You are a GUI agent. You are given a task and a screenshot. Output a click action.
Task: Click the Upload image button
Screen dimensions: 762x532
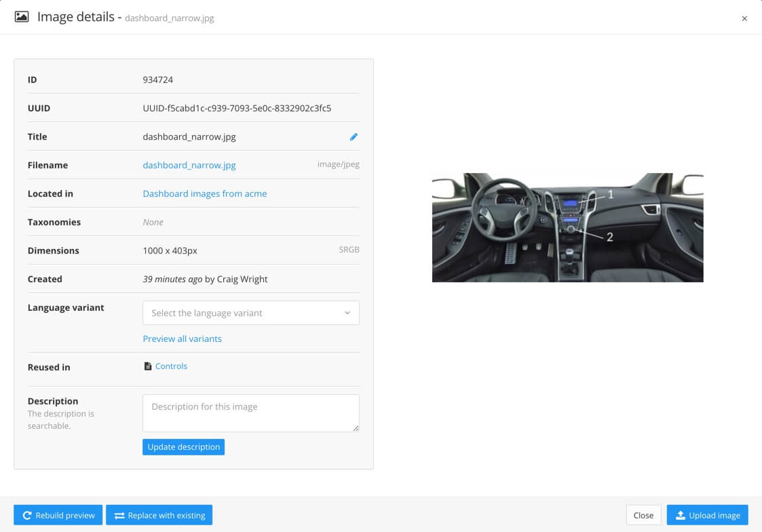click(x=708, y=515)
